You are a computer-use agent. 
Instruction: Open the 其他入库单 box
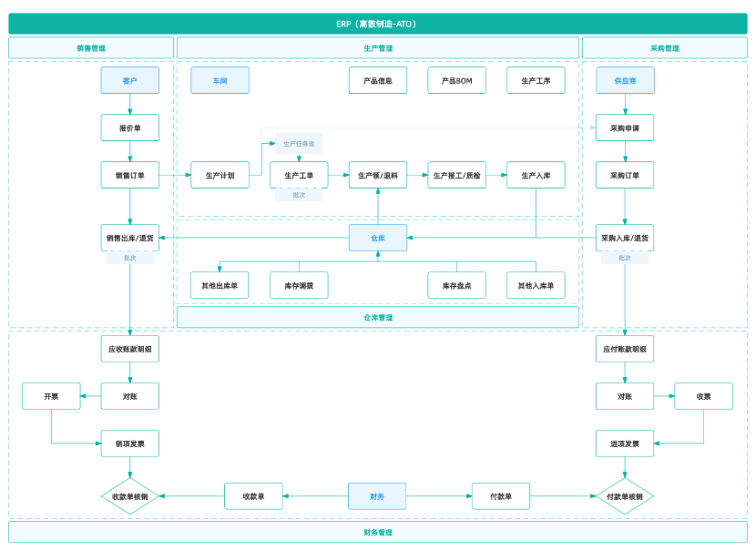[x=536, y=285]
